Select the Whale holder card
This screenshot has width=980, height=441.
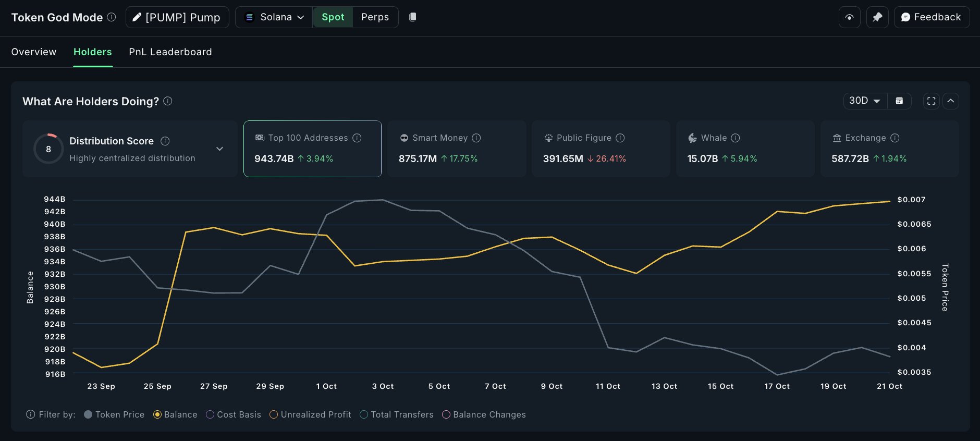(745, 149)
